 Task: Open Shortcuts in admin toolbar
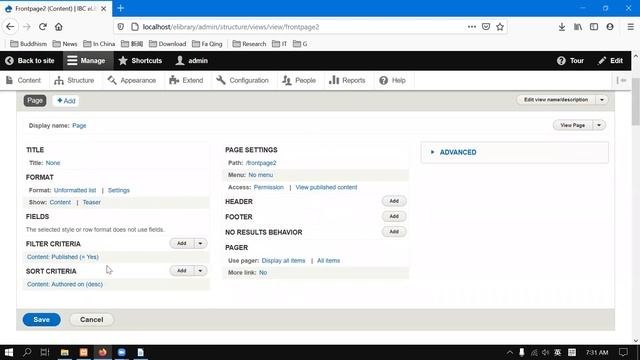[x=140, y=61]
